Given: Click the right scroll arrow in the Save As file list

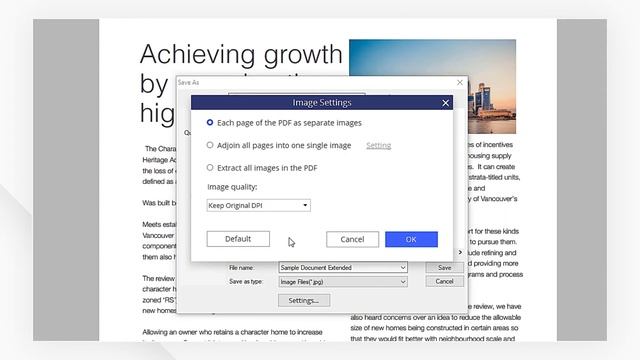Looking at the screenshot, I should point(460,252).
